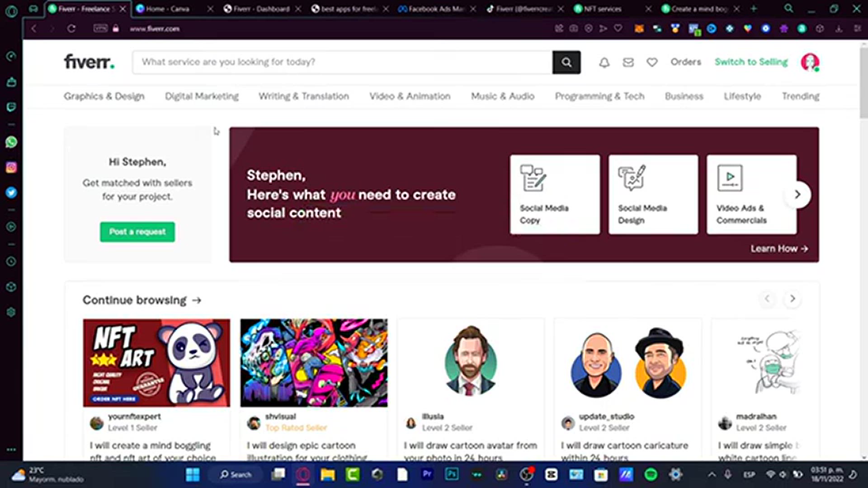This screenshot has height=488, width=868.
Task: Open downloads icon in browser toolbar
Action: 839,28
